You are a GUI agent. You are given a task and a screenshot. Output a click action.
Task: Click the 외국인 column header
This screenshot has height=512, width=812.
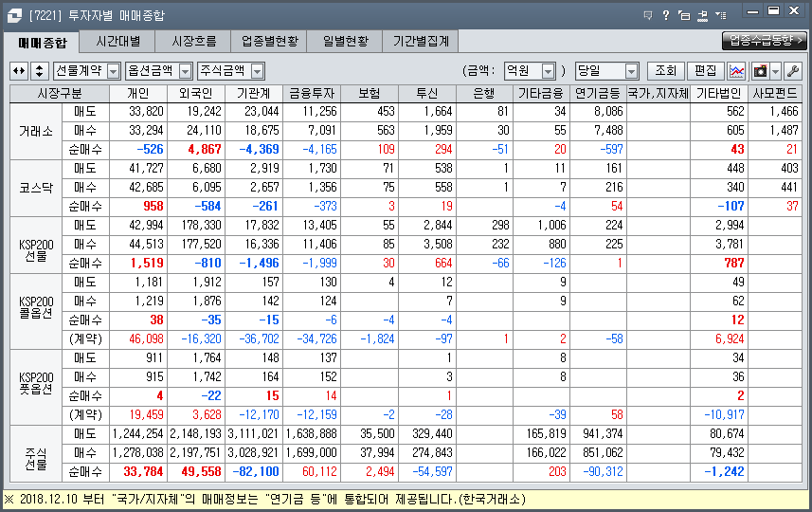click(196, 94)
